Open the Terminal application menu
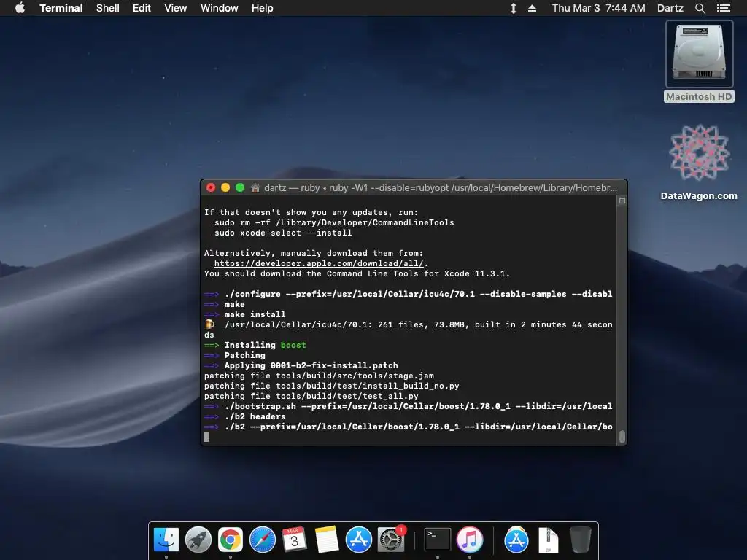This screenshot has height=560, width=747. tap(61, 8)
